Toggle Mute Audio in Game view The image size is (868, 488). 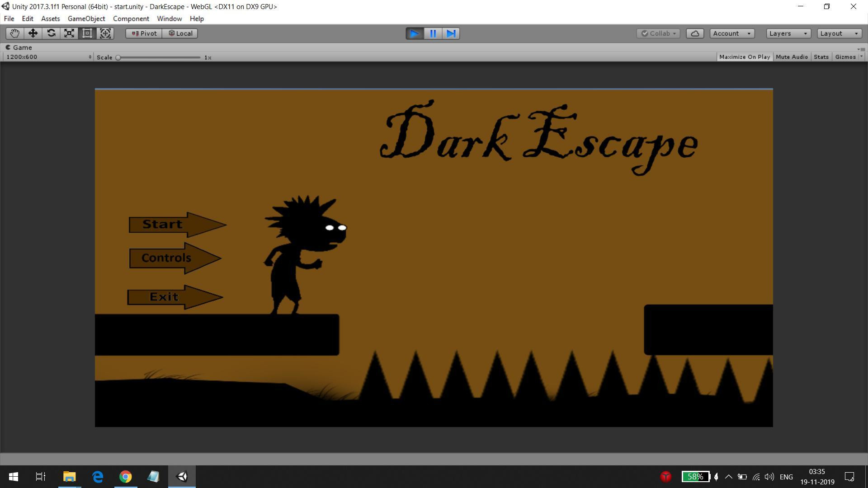coord(792,57)
